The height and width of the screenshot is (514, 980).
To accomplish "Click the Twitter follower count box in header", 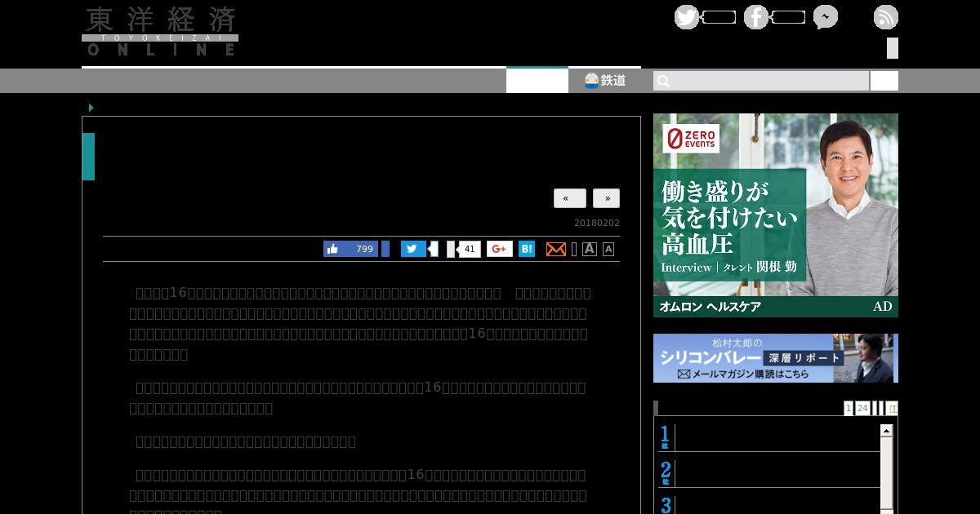I will tap(719, 17).
